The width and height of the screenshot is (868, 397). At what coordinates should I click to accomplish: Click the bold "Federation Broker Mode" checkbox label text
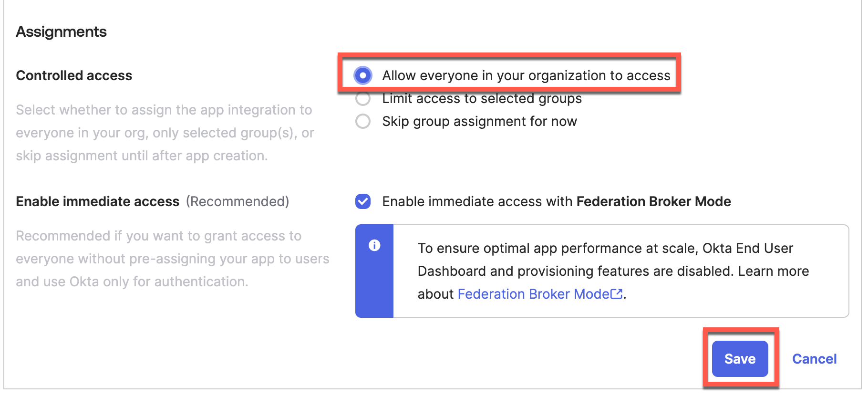coord(653,201)
